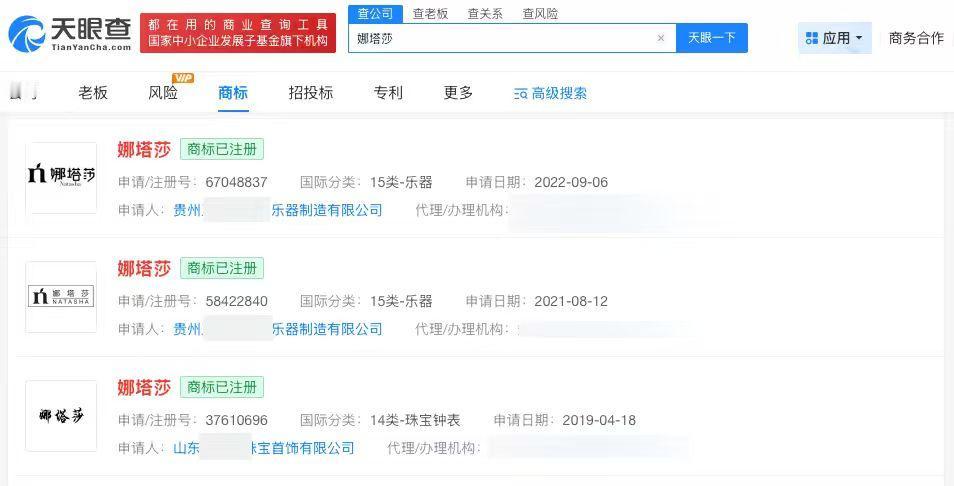
Task: Click the 14类-珠宝钟表 classification
Action: click(x=415, y=420)
